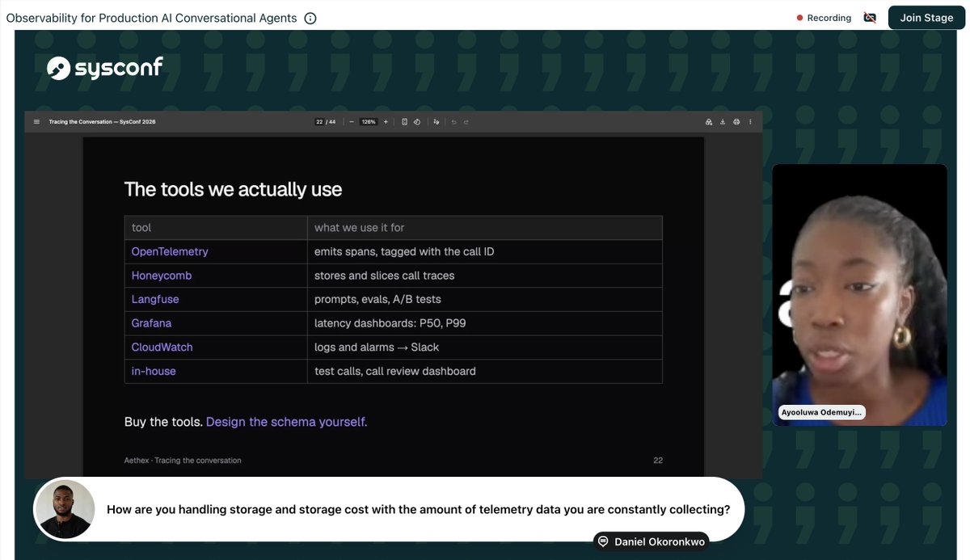Click the Join Stage button

coord(926,18)
